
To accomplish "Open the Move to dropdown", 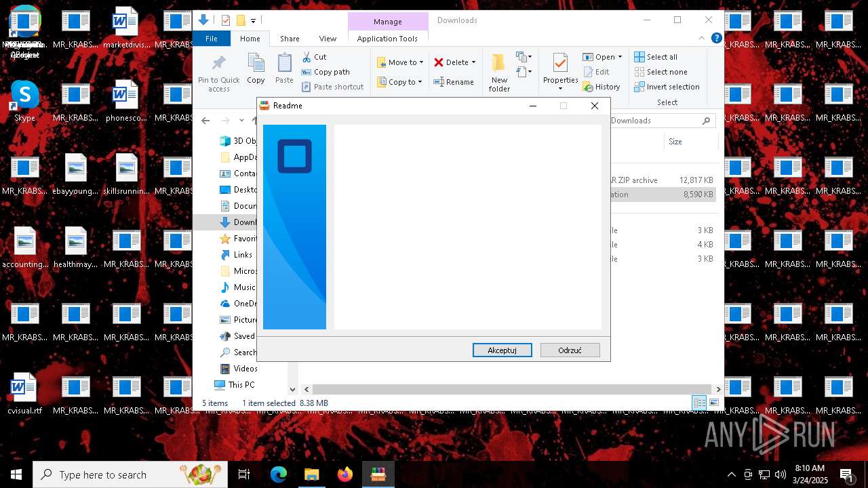I will (x=400, y=62).
